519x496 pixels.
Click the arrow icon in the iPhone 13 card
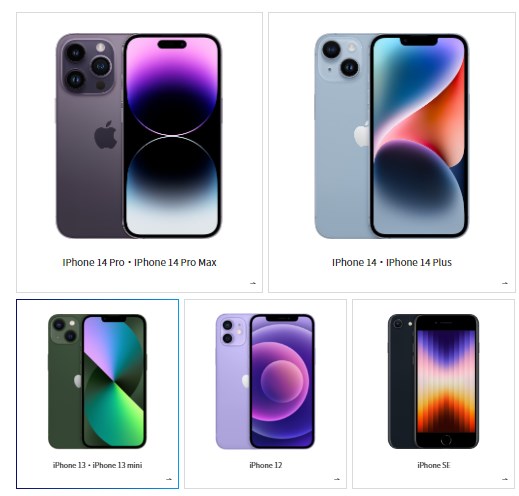tap(169, 479)
